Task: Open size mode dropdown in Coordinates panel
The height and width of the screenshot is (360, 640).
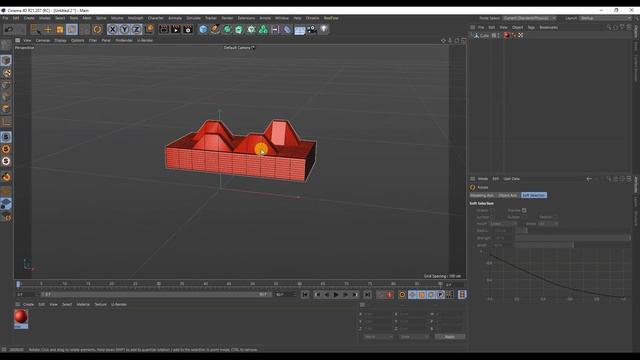Action: (413, 337)
